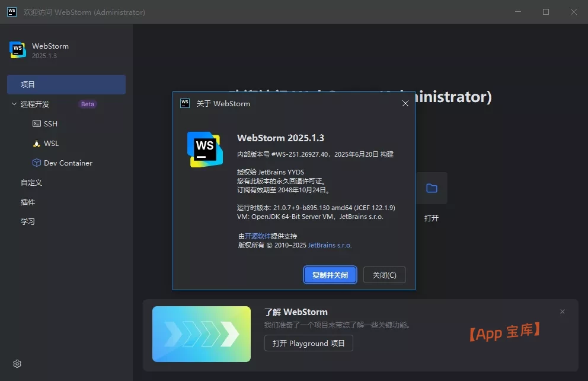Dismiss the 了解 WebStorm promo banner

point(562,311)
